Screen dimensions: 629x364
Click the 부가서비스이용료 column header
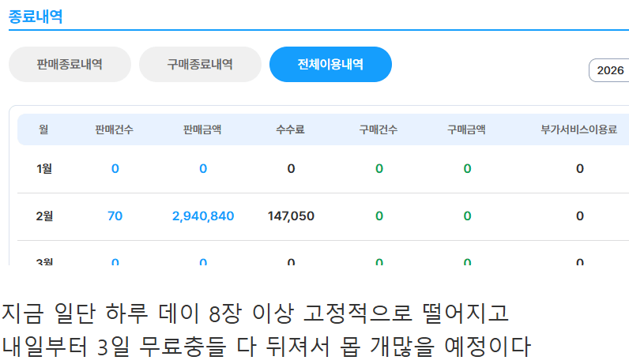point(579,129)
